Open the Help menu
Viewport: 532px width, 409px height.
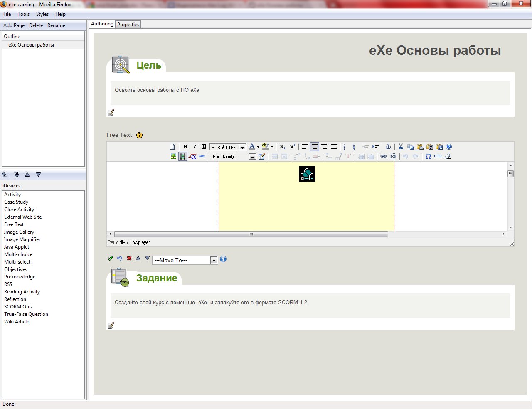pos(60,14)
